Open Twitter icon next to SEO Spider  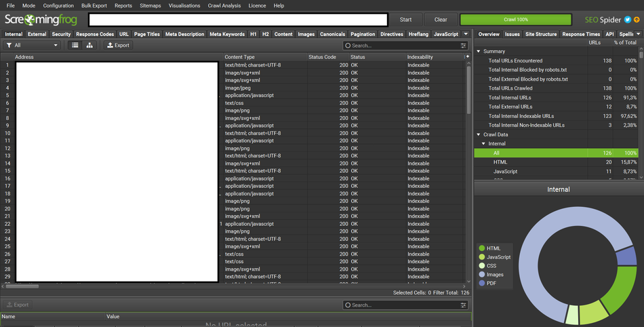pos(628,20)
